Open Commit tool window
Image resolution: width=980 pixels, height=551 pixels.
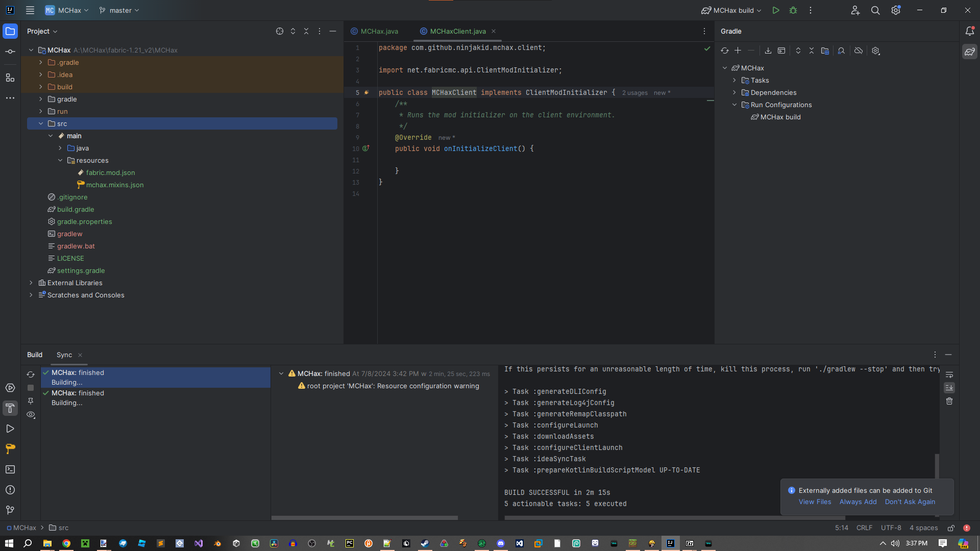tap(10, 52)
